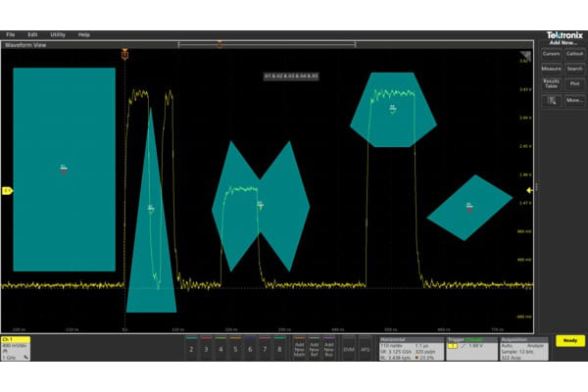Open the AFG generator
588x392 pixels.
click(x=366, y=348)
